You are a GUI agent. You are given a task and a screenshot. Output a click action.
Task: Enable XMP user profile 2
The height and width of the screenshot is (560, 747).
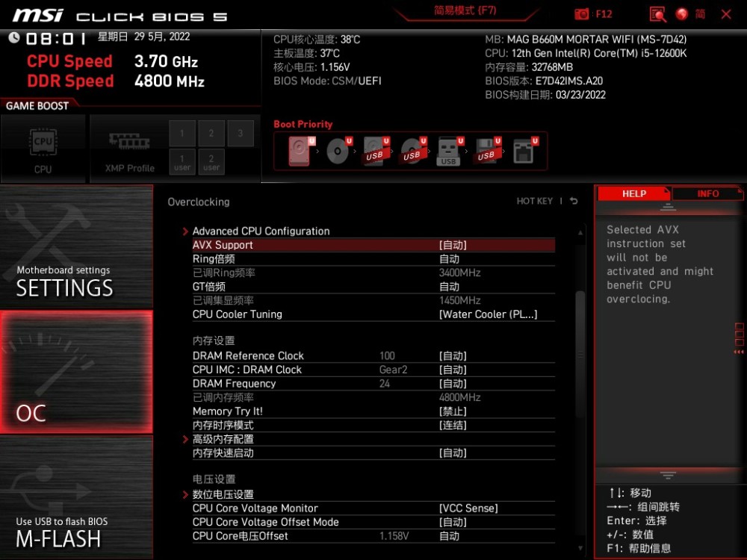pyautogui.click(x=211, y=162)
